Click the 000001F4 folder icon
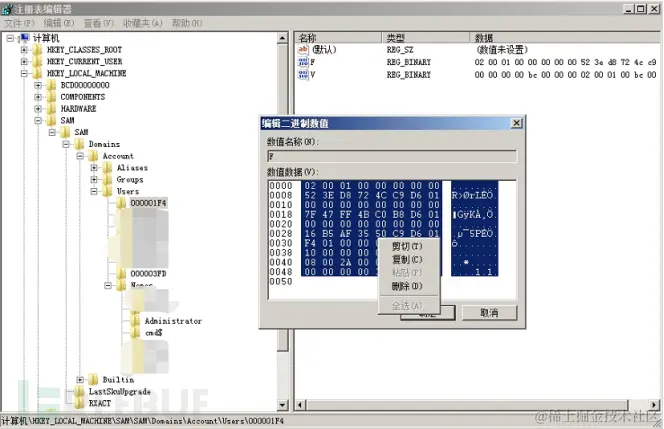 (122, 203)
